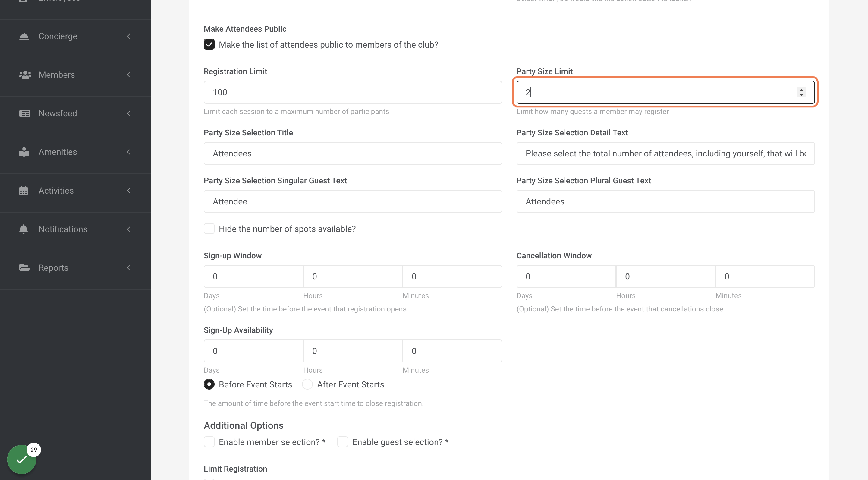The image size is (868, 480).
Task: Enable member selection checkbox
Action: pos(209,442)
